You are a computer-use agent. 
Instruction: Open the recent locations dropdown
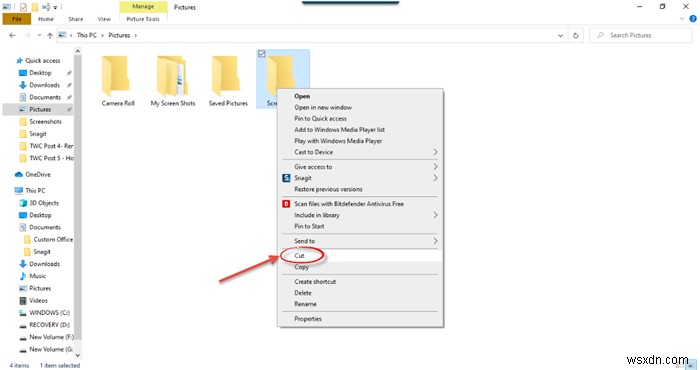coord(39,35)
